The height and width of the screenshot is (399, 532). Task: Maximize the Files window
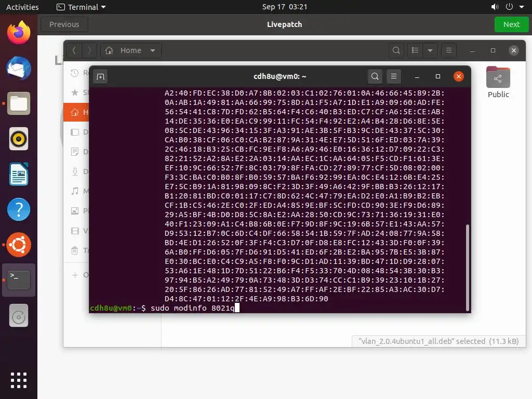point(493,50)
